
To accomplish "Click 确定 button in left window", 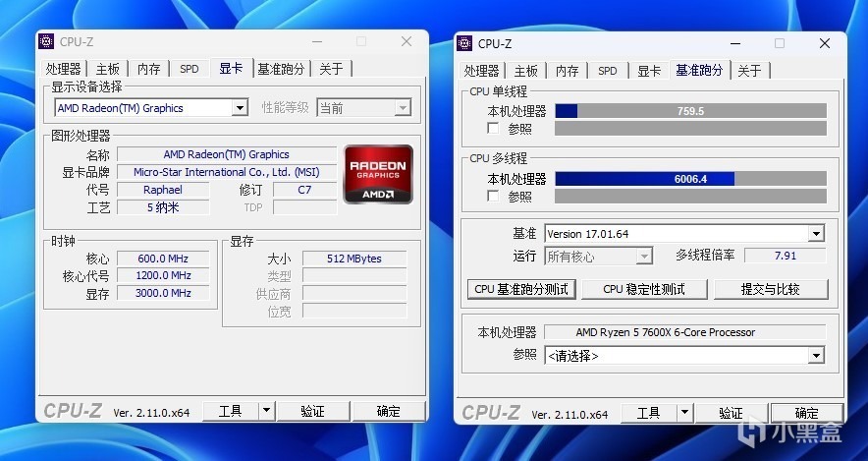I will coord(388,411).
